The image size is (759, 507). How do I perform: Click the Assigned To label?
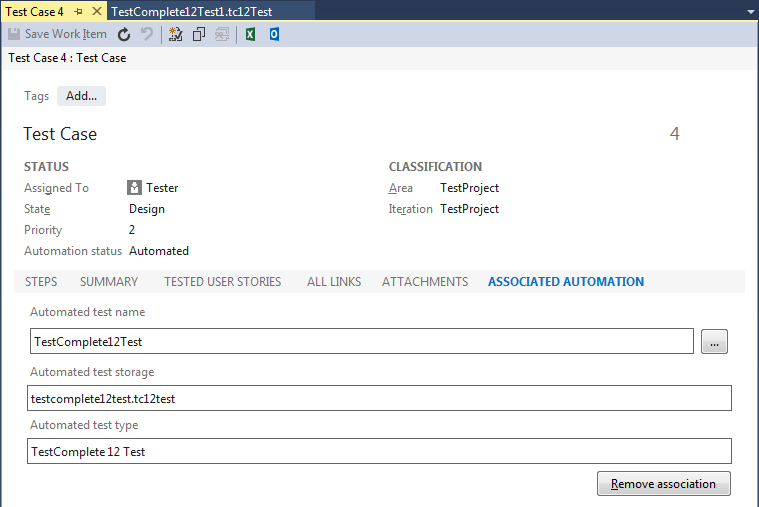point(57,188)
